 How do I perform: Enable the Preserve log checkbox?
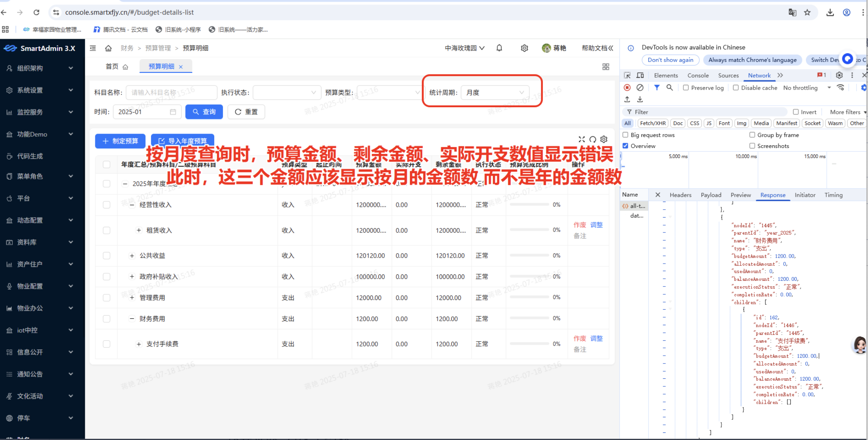686,88
